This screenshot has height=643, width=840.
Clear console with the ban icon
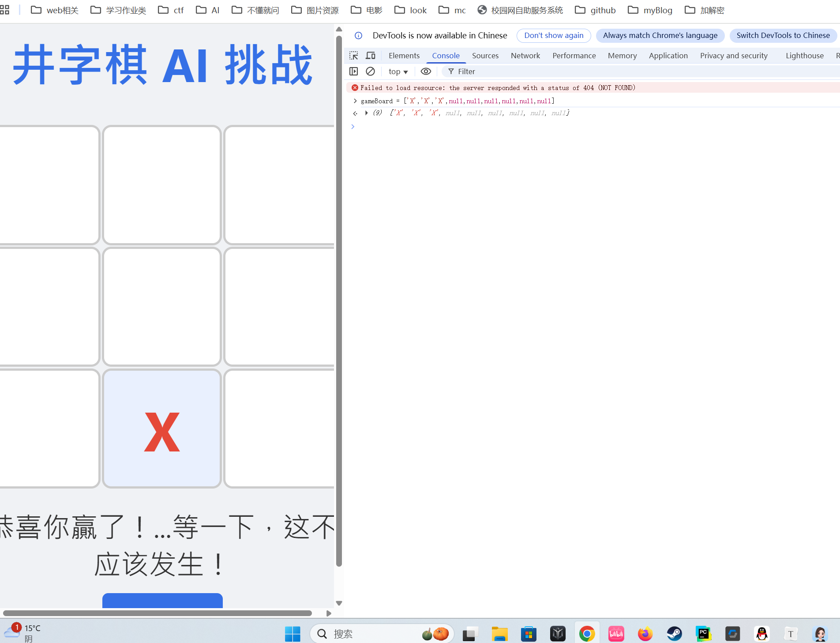pyautogui.click(x=371, y=71)
